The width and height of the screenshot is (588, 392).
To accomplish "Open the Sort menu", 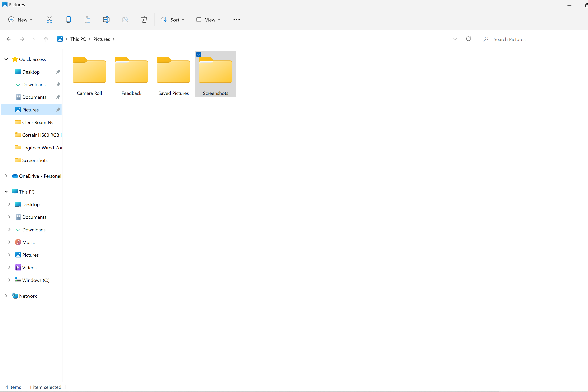I will tap(173, 20).
